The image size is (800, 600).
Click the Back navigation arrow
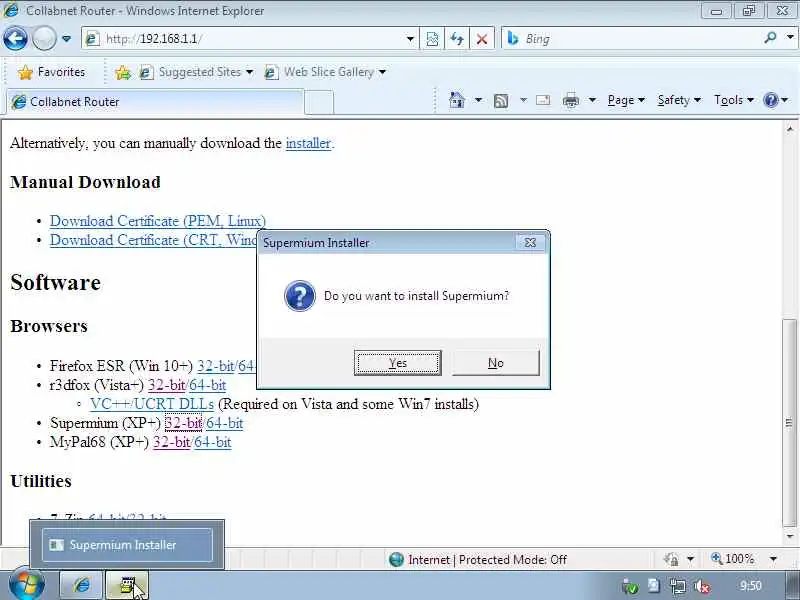15,39
